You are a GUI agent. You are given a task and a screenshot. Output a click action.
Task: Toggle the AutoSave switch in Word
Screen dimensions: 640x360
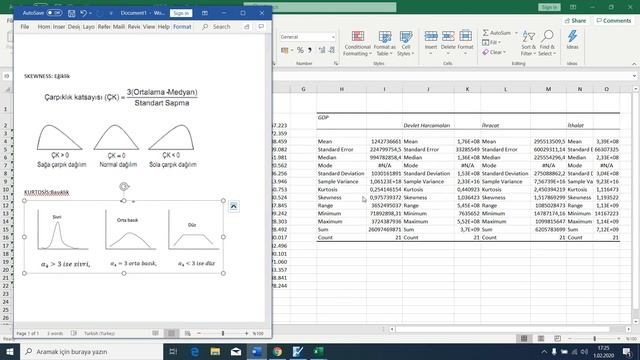click(x=54, y=13)
